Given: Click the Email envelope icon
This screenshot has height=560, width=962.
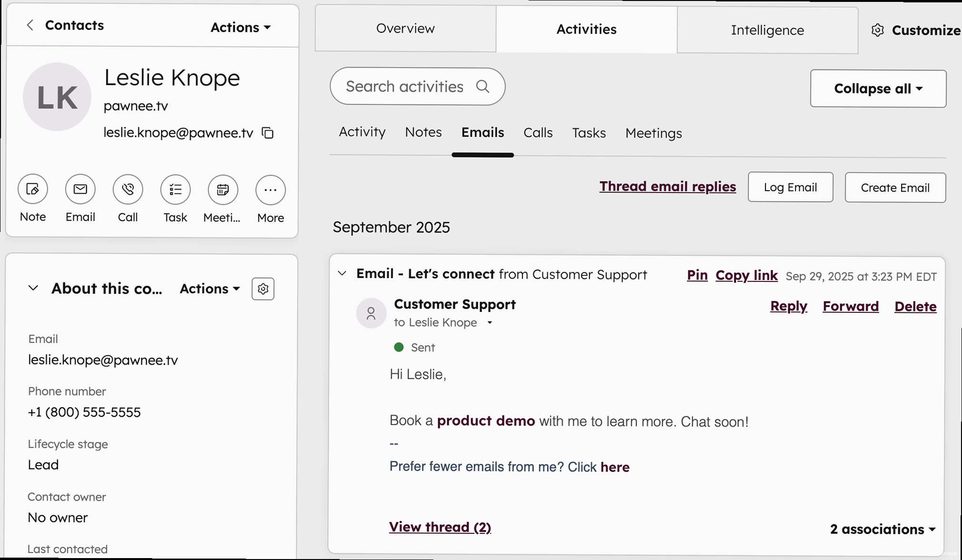Looking at the screenshot, I should pyautogui.click(x=80, y=189).
